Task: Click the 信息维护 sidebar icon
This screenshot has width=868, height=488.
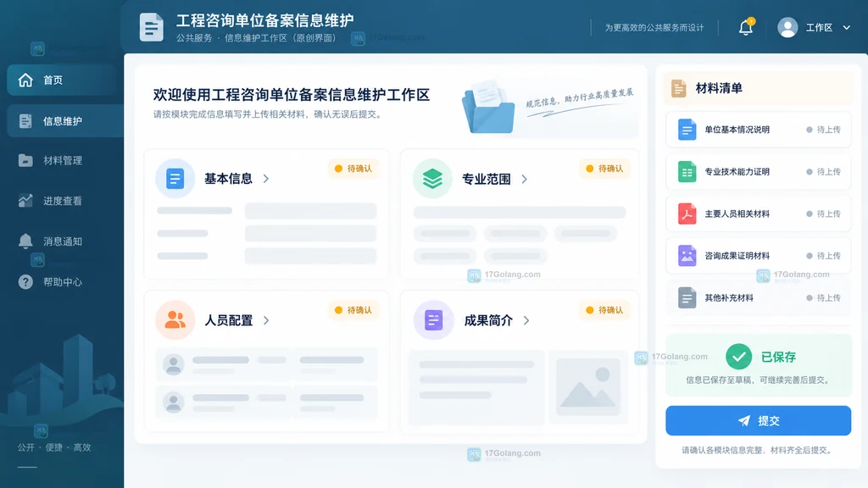Action: point(25,120)
